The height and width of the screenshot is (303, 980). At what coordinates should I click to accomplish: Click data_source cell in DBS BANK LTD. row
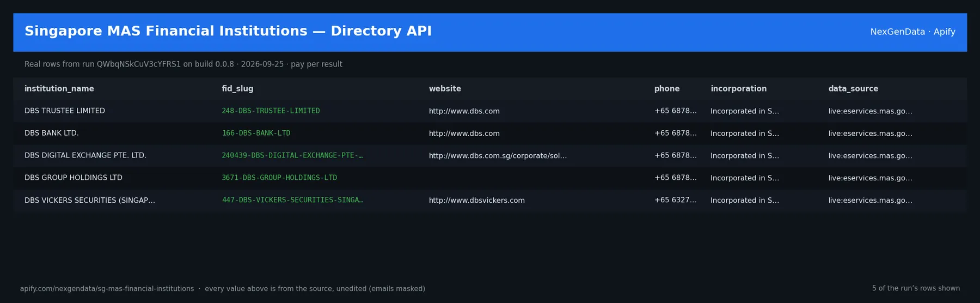(x=871, y=134)
